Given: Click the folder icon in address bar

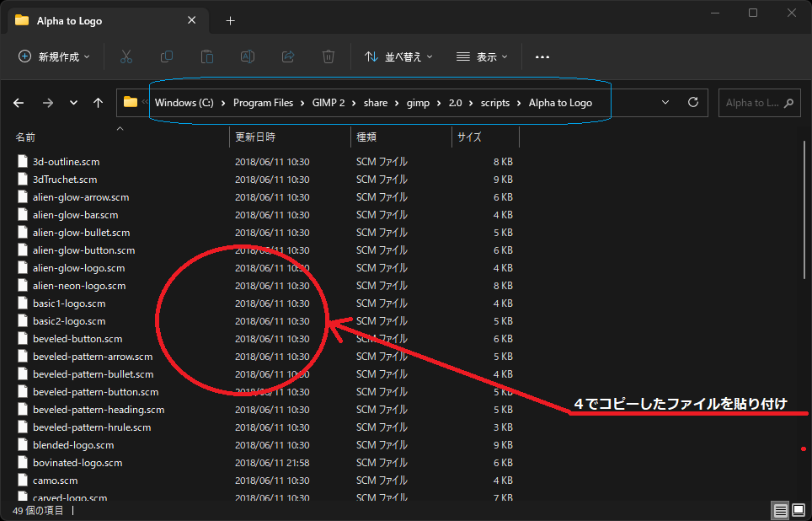Looking at the screenshot, I should (131, 102).
